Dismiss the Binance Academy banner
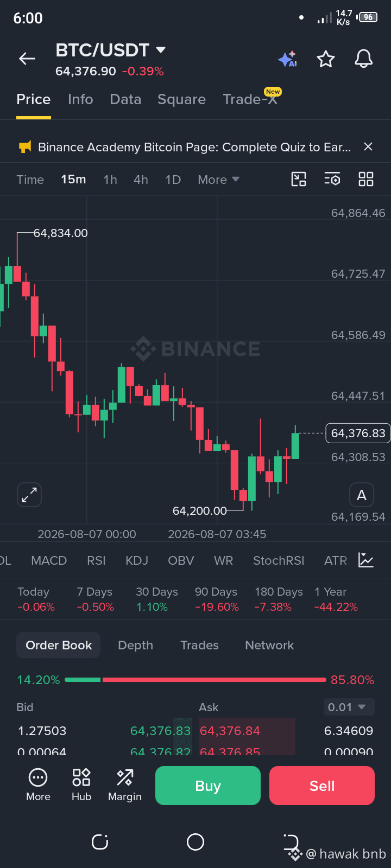Image resolution: width=391 pixels, height=868 pixels. 368,147
